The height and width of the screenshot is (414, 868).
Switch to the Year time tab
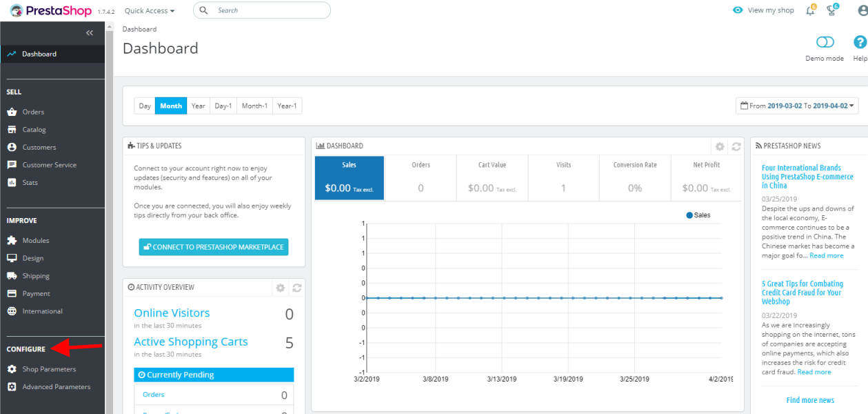(x=198, y=106)
